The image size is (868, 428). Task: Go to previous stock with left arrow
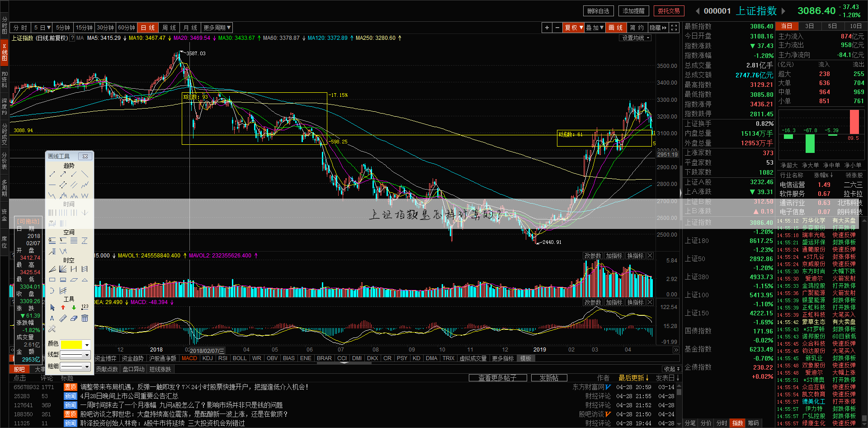(698, 11)
